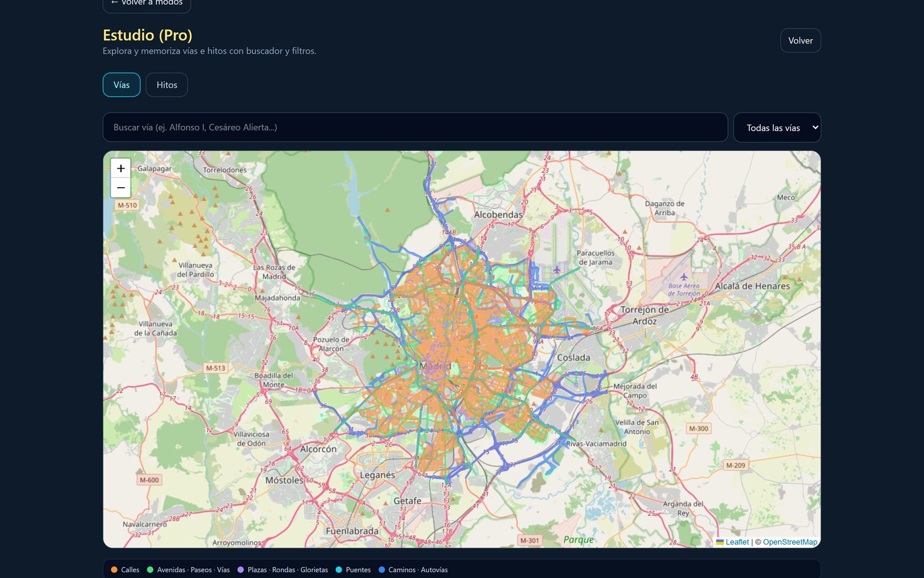Click the Fuenlabrada label on the map

[352, 531]
